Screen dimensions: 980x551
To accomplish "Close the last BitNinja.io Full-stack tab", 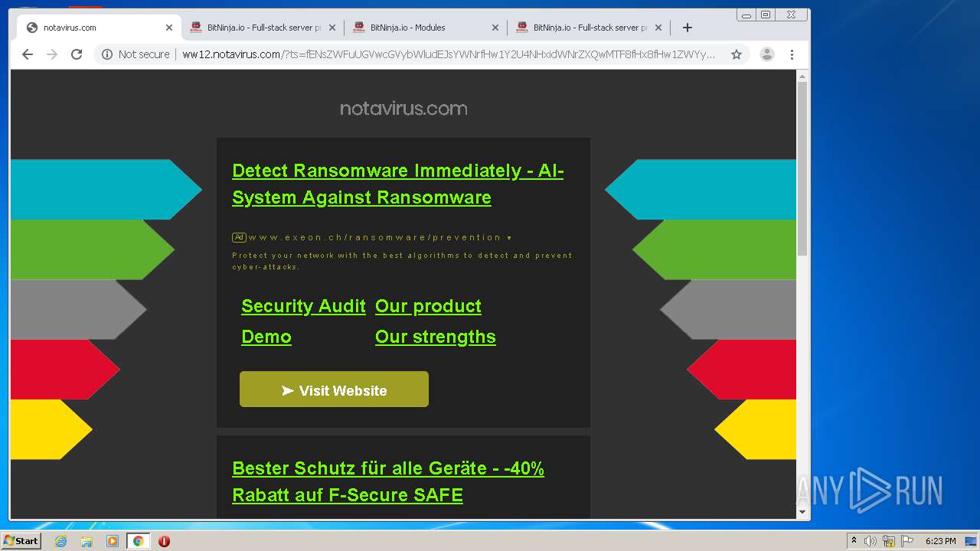I will tap(658, 28).
